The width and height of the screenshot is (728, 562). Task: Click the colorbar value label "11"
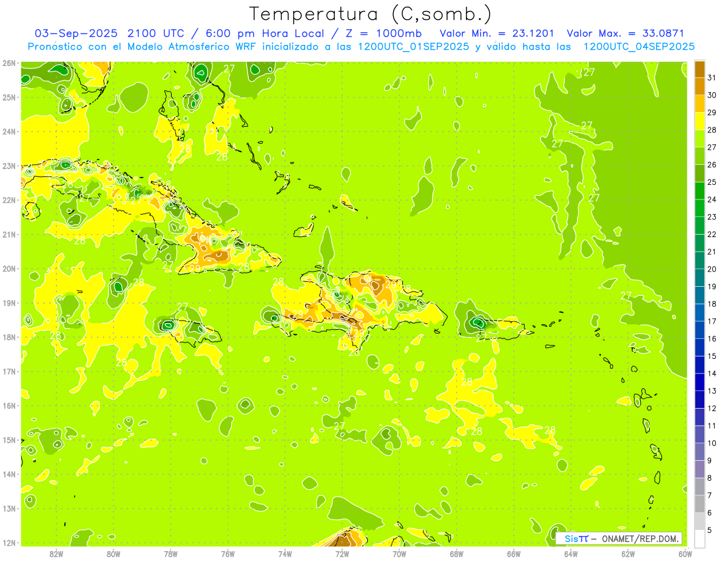tap(712, 426)
